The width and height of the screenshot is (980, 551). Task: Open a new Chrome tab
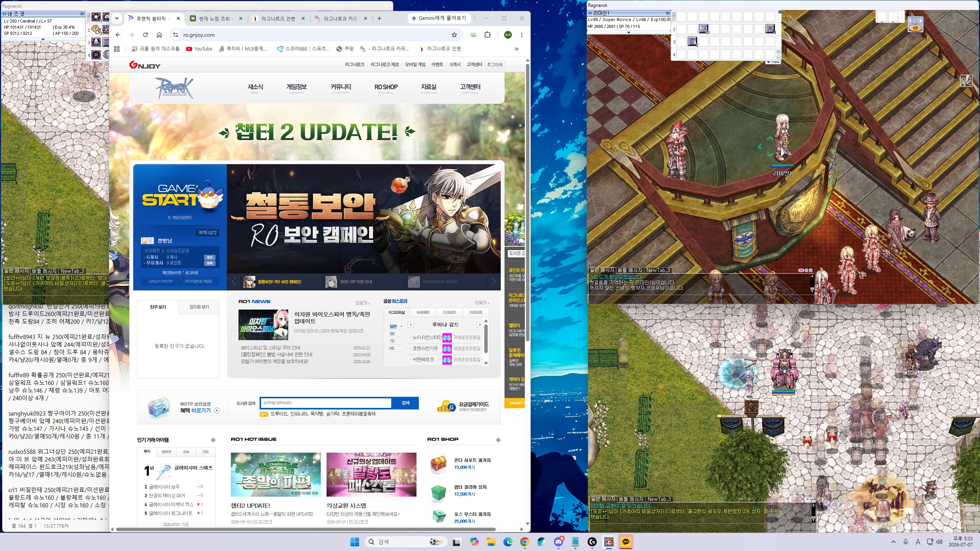[379, 18]
